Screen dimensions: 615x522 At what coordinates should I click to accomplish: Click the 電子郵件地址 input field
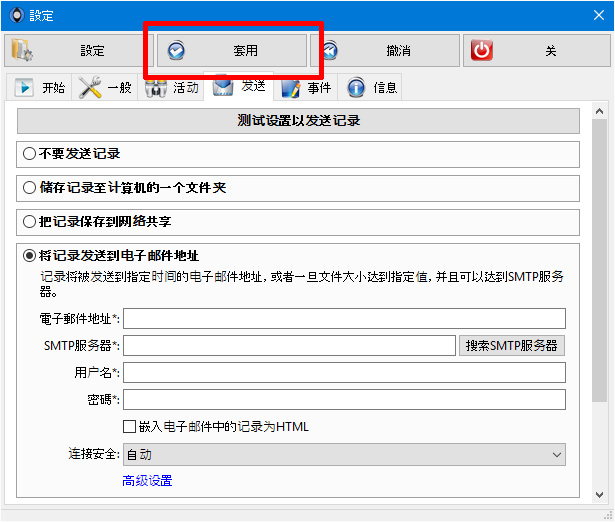pos(344,318)
